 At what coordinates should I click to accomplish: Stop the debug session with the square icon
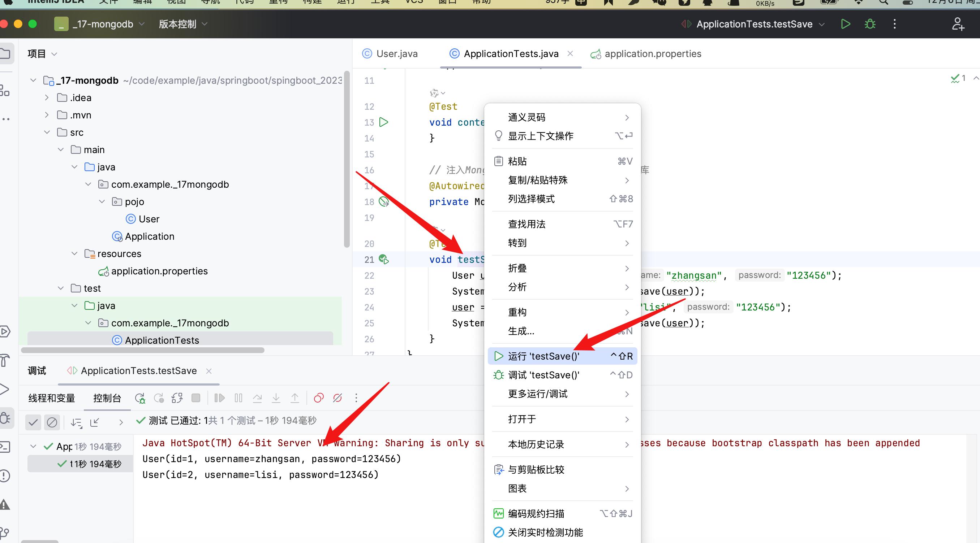click(x=196, y=398)
